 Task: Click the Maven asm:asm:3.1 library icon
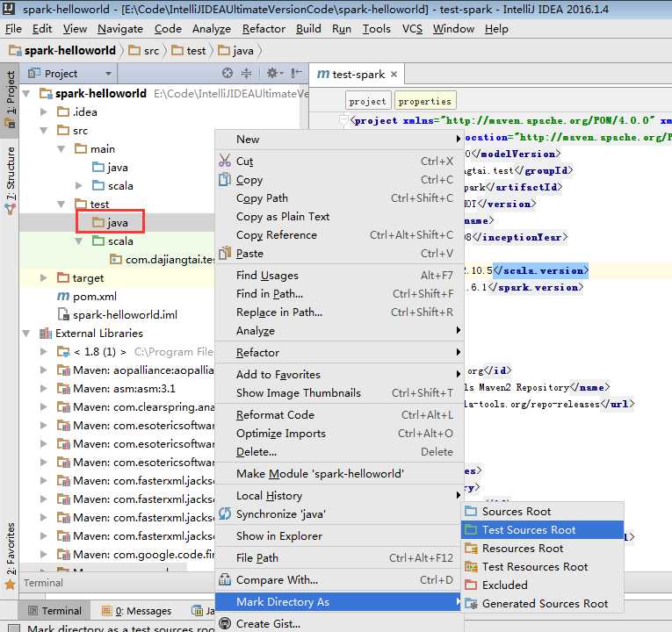pos(63,388)
